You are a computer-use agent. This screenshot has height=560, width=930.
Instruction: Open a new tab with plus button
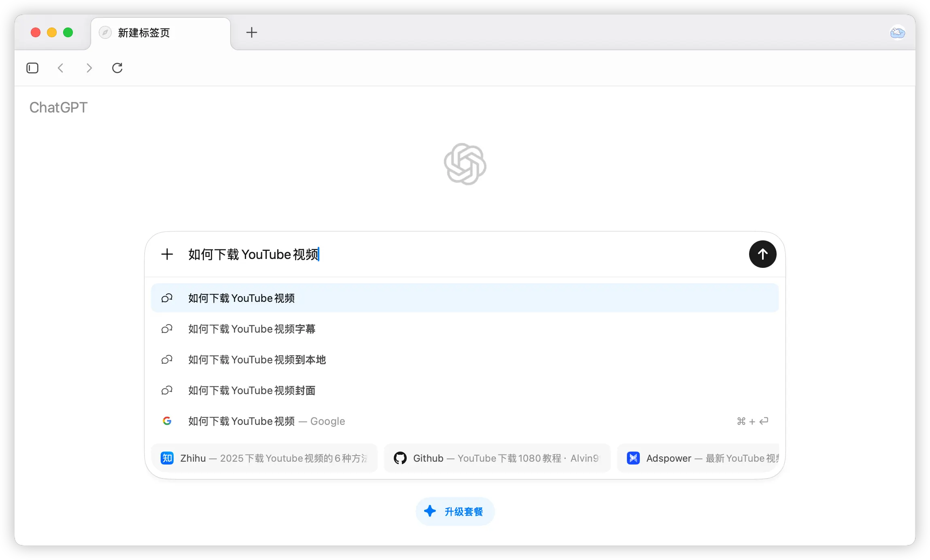[x=252, y=32]
